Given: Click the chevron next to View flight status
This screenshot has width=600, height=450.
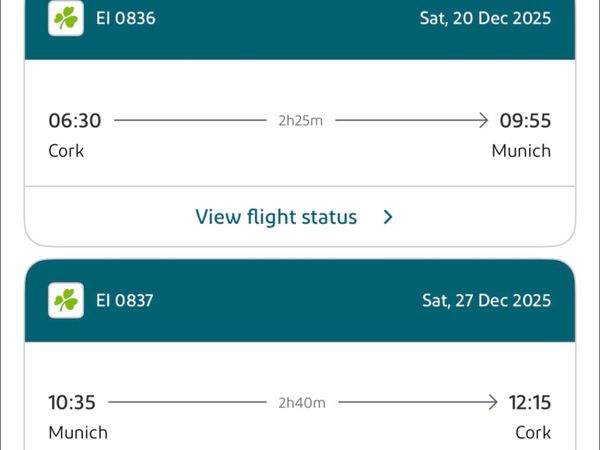Looking at the screenshot, I should pos(388,217).
